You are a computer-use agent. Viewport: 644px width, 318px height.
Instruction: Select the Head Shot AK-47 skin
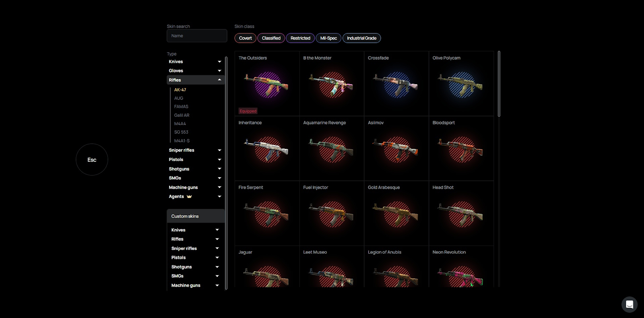pyautogui.click(x=461, y=213)
